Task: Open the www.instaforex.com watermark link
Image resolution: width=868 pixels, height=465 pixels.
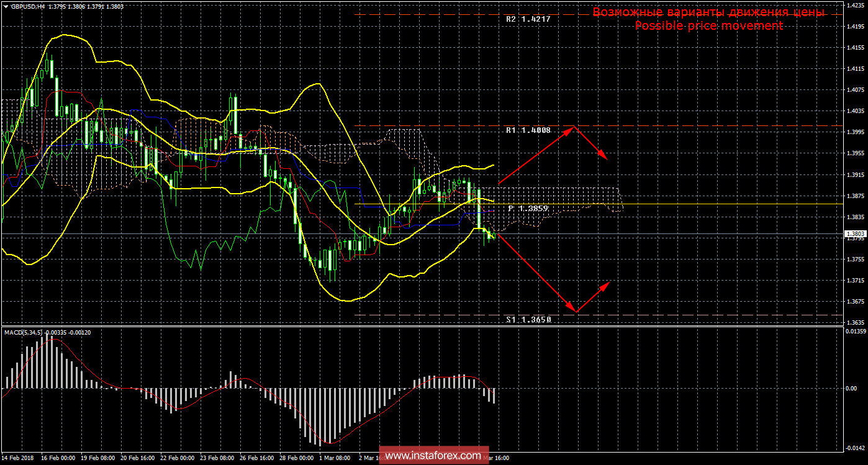Action: coord(433,456)
